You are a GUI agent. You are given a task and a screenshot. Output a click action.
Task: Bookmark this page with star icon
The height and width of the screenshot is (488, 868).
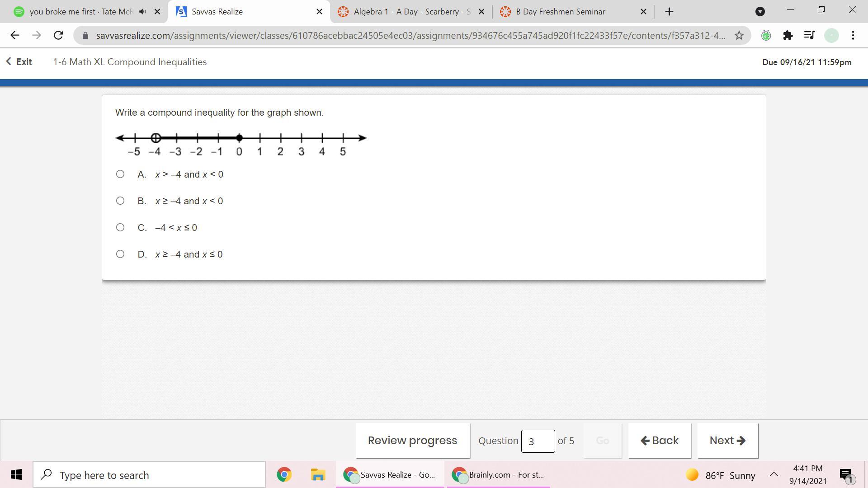[739, 35]
